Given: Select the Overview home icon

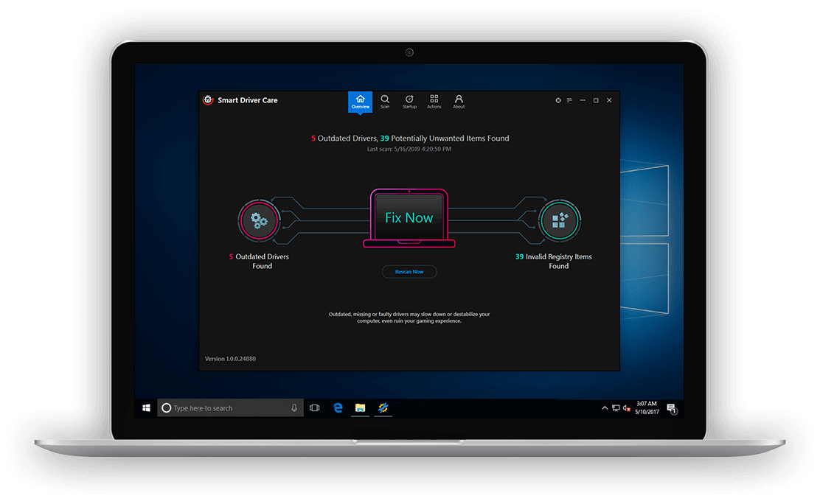Looking at the screenshot, I should click(360, 99).
